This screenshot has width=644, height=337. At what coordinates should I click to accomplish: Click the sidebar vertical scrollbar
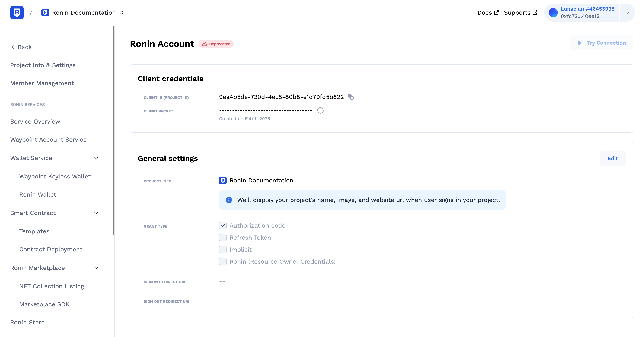tap(114, 131)
